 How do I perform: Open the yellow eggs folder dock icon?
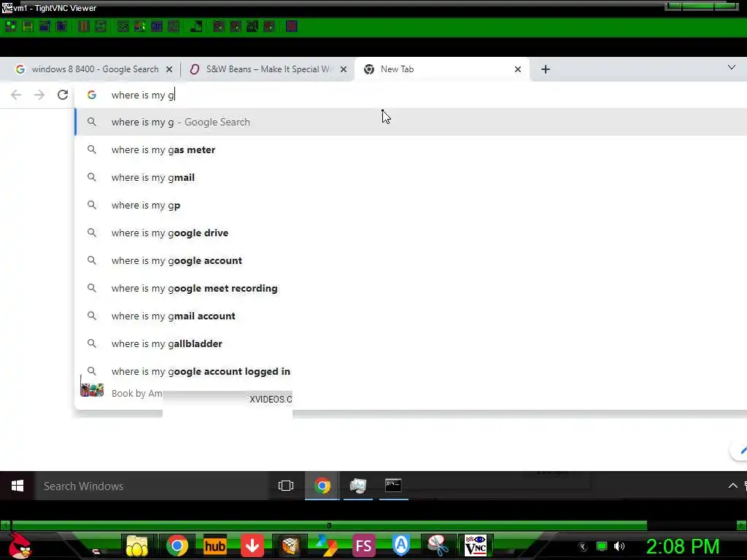coord(137,545)
